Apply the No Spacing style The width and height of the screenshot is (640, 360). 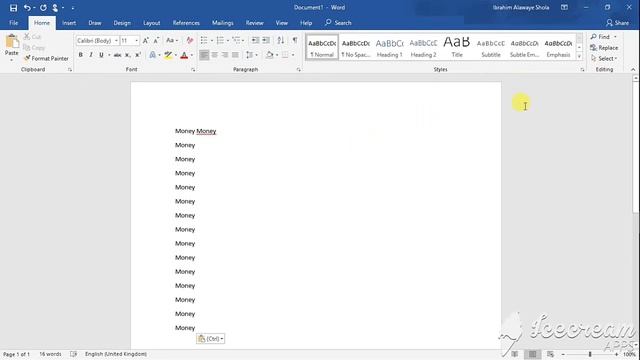click(x=356, y=47)
